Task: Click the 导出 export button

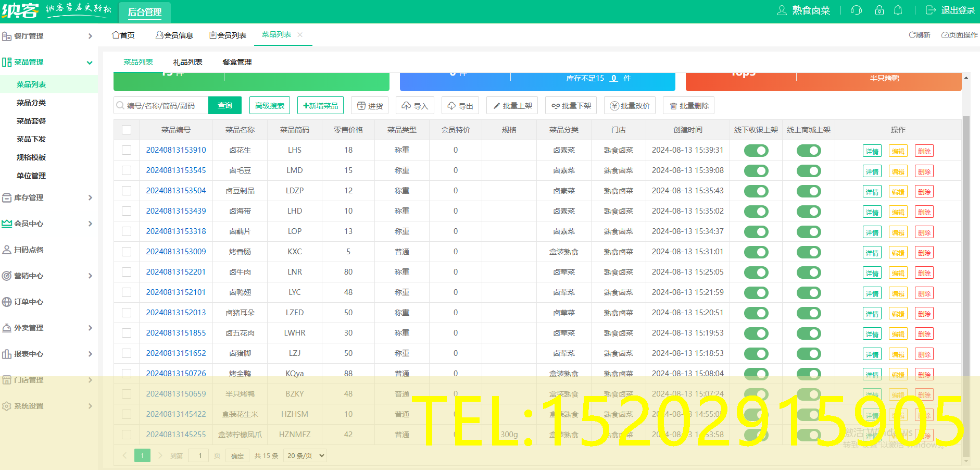Action: (460, 106)
